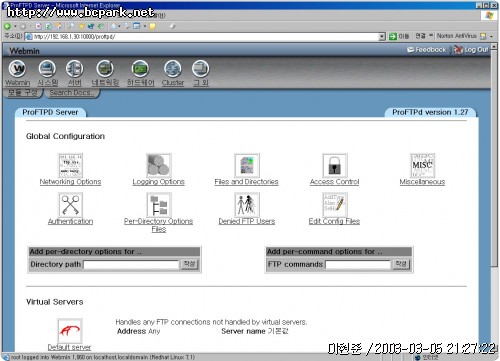Open the Back button history dropdown arrow

(x=15, y=26)
